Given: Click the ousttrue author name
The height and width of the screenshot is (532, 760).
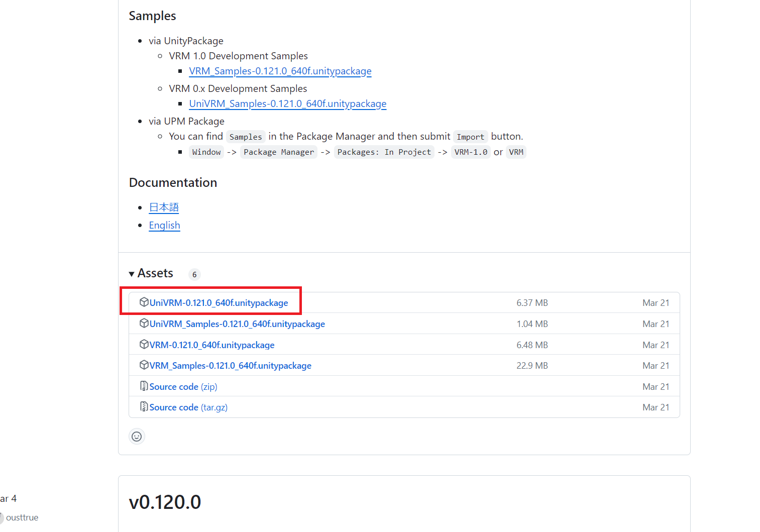Looking at the screenshot, I should [22, 517].
